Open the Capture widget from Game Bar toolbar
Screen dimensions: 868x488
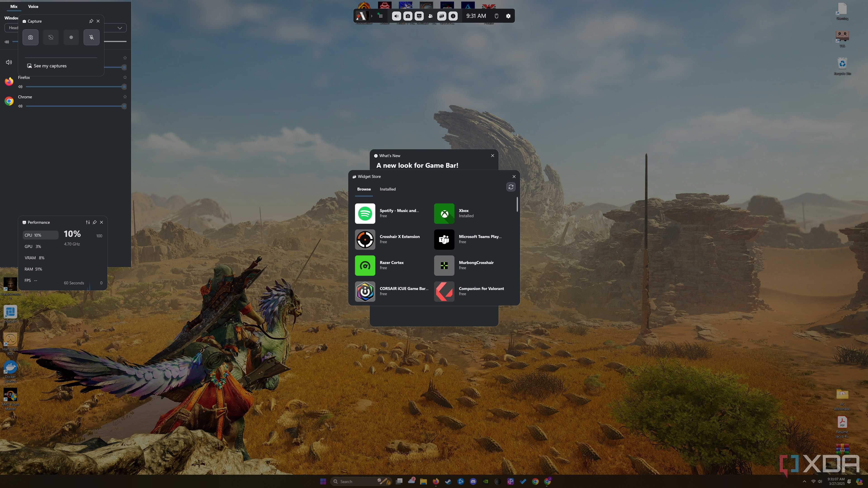[408, 16]
